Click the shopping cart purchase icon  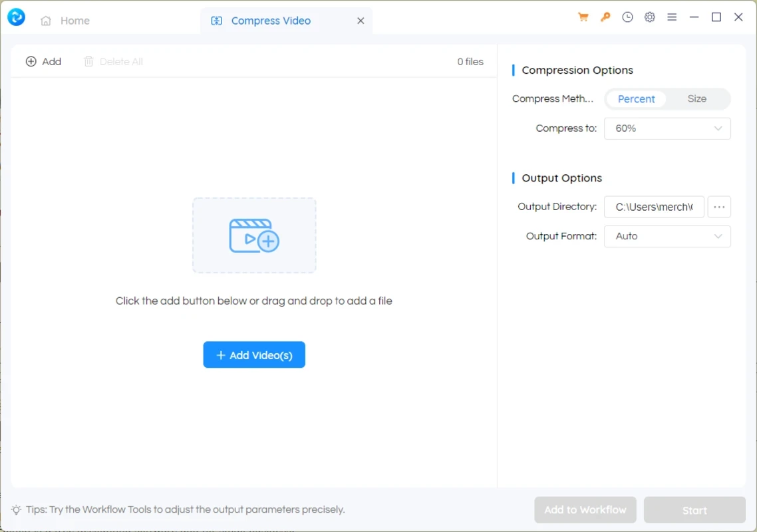[x=583, y=18]
